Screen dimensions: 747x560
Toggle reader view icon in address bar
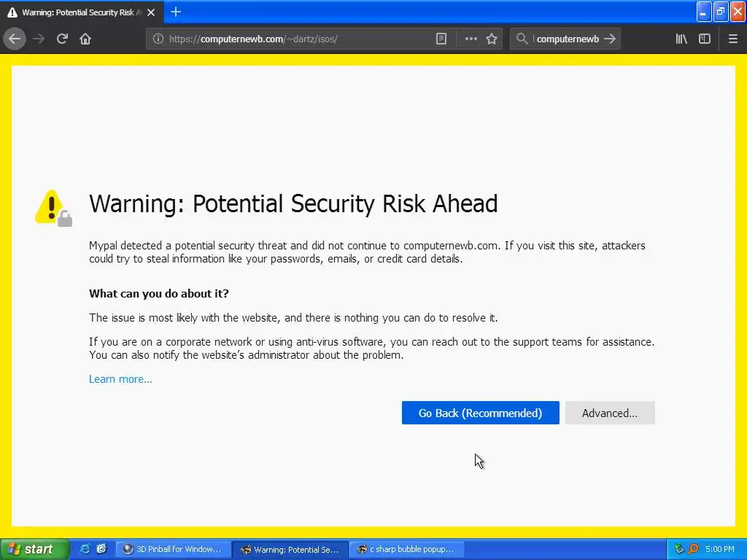(441, 39)
